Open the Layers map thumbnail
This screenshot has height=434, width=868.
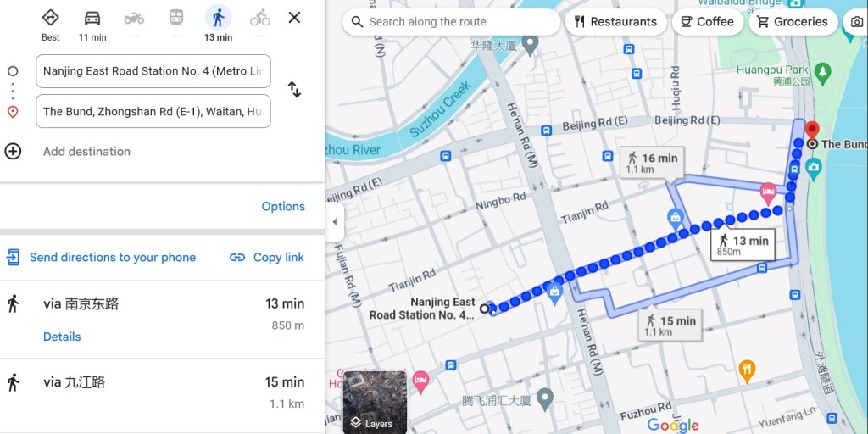tap(375, 403)
